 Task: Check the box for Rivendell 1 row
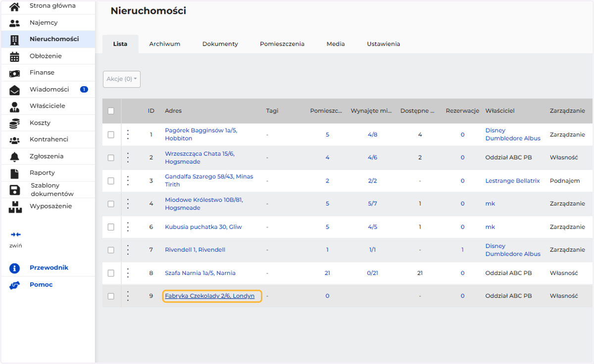(x=111, y=250)
